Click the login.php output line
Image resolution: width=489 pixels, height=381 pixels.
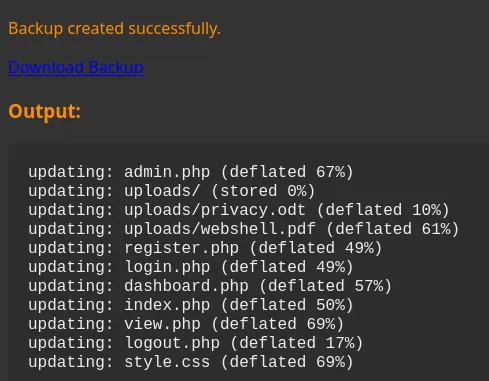tap(191, 267)
